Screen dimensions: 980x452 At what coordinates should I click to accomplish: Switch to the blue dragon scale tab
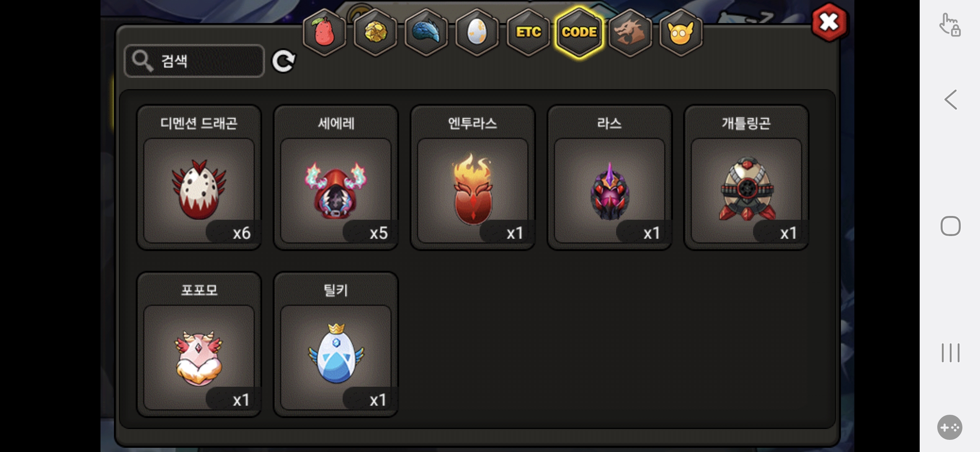426,32
